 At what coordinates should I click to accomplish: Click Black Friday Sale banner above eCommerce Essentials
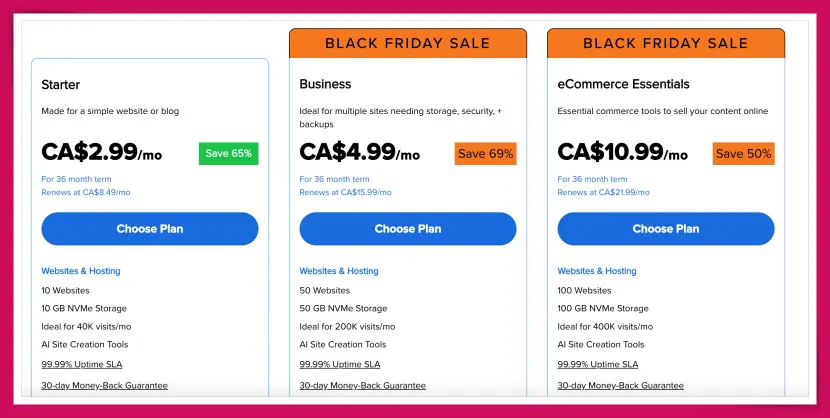[x=666, y=43]
